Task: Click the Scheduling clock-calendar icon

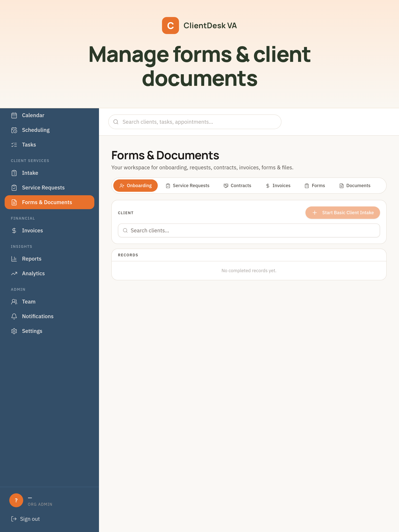Action: [14, 130]
